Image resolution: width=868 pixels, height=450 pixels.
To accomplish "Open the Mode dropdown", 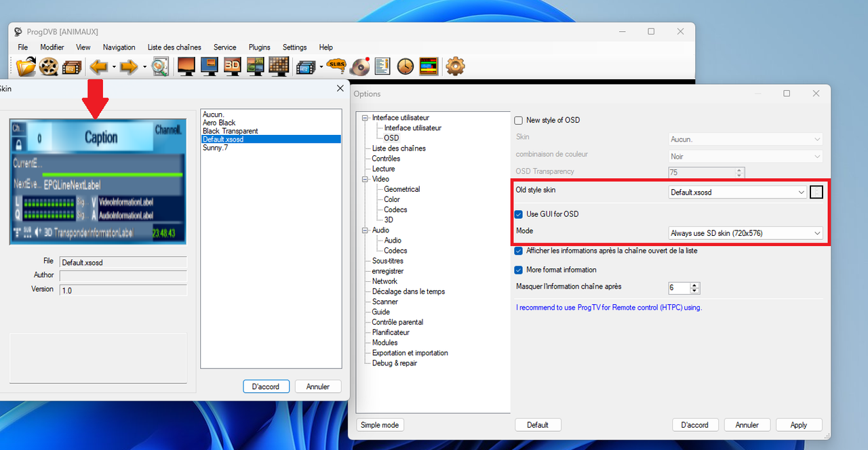I will [745, 233].
